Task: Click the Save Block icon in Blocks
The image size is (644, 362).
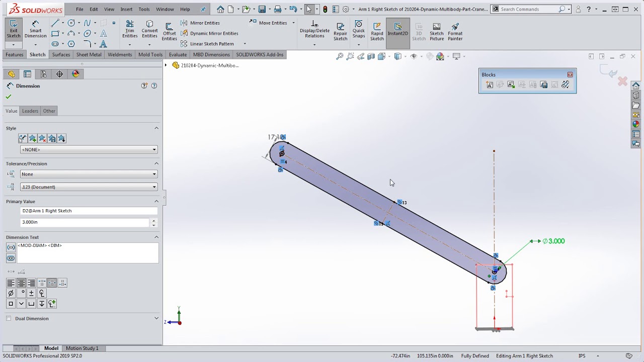Action: (543, 85)
